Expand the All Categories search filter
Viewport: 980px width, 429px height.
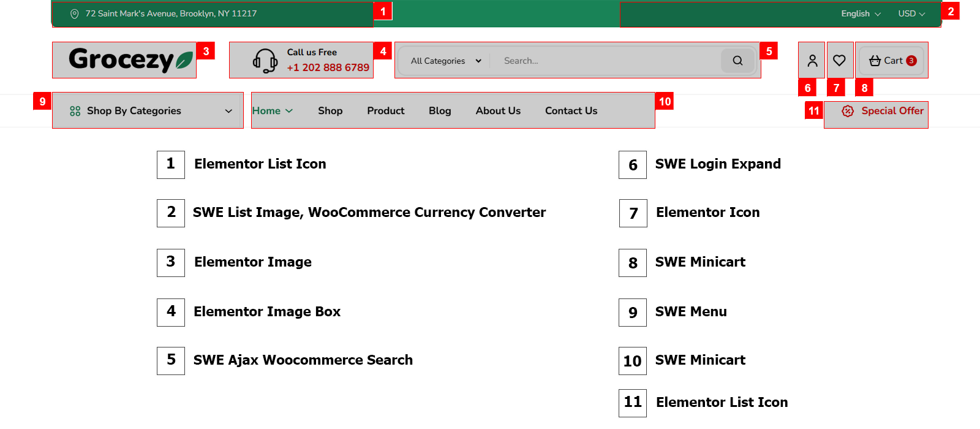click(x=446, y=61)
